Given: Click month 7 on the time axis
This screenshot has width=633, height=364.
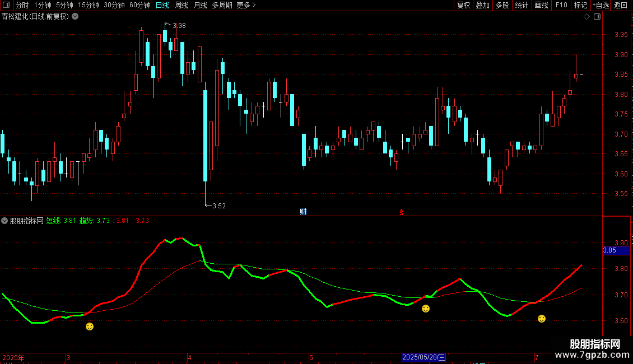Looking at the screenshot, I should (x=537, y=357).
